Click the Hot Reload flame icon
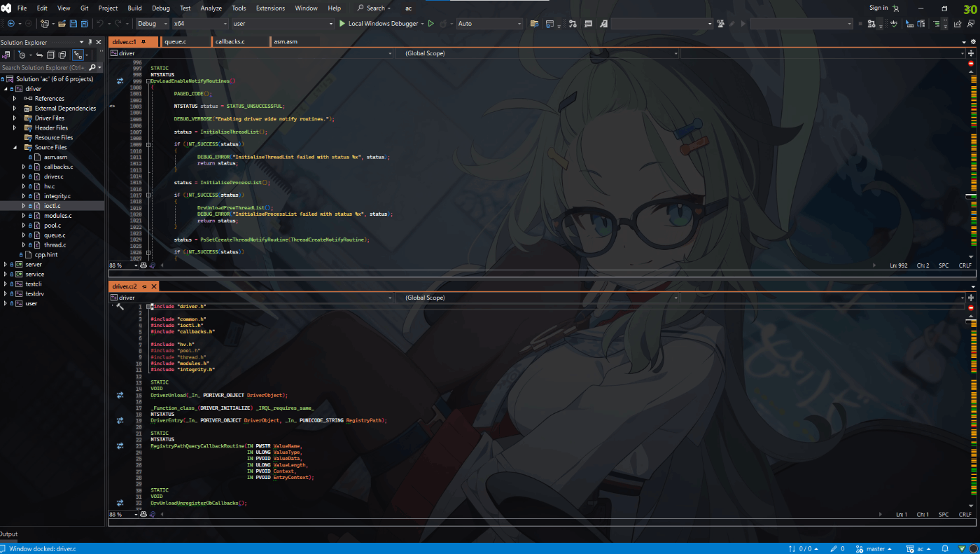Screen dimensions: 980x554 tap(444, 23)
